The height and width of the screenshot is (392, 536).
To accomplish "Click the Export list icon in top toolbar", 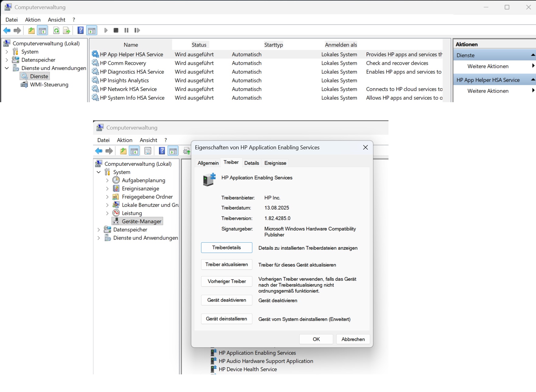I will pyautogui.click(x=66, y=30).
